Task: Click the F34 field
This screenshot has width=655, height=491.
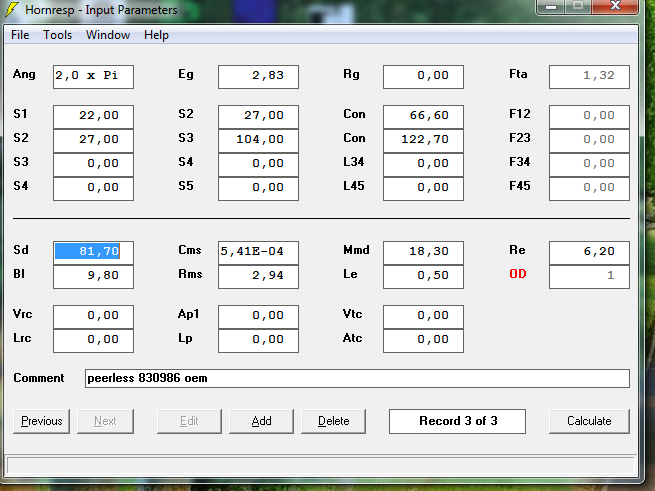Action: point(589,165)
